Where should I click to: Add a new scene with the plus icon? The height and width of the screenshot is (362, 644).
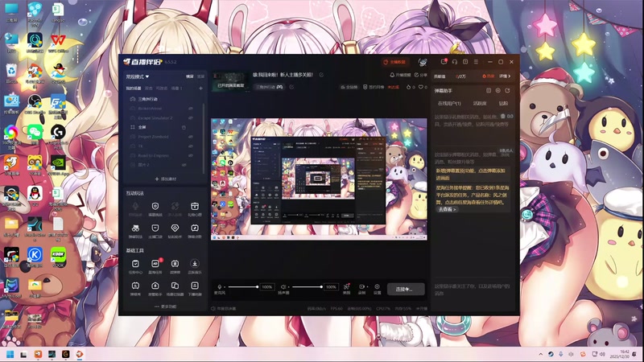(200, 88)
